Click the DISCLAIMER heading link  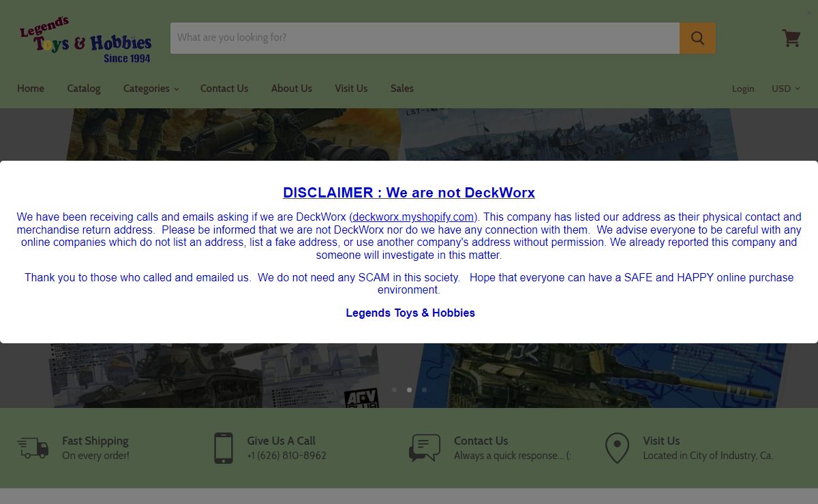click(x=409, y=193)
